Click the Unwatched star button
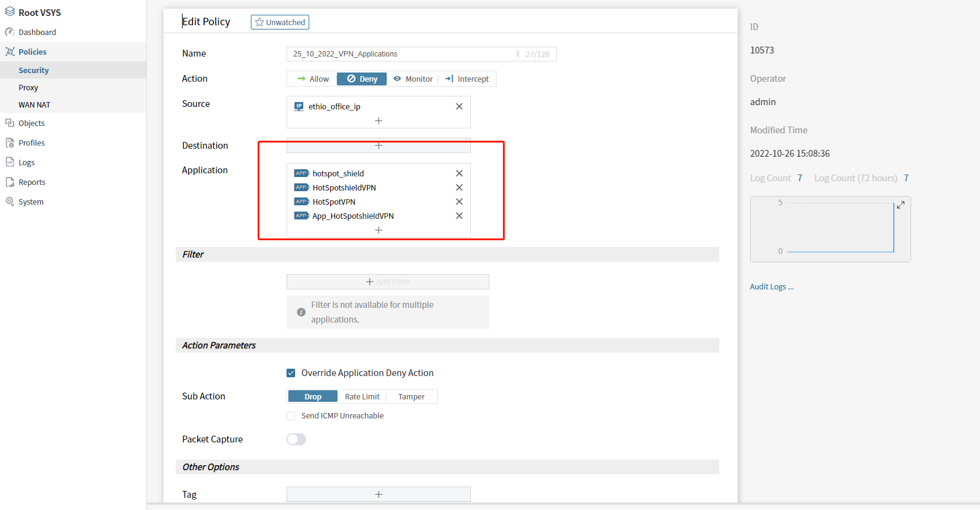This screenshot has width=980, height=510. point(280,22)
